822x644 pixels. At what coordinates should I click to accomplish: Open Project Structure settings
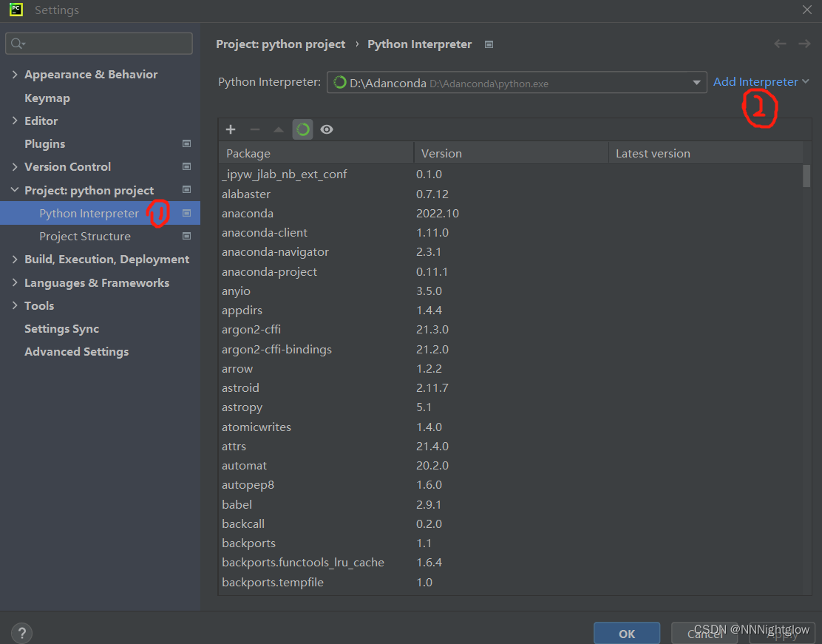tap(85, 237)
